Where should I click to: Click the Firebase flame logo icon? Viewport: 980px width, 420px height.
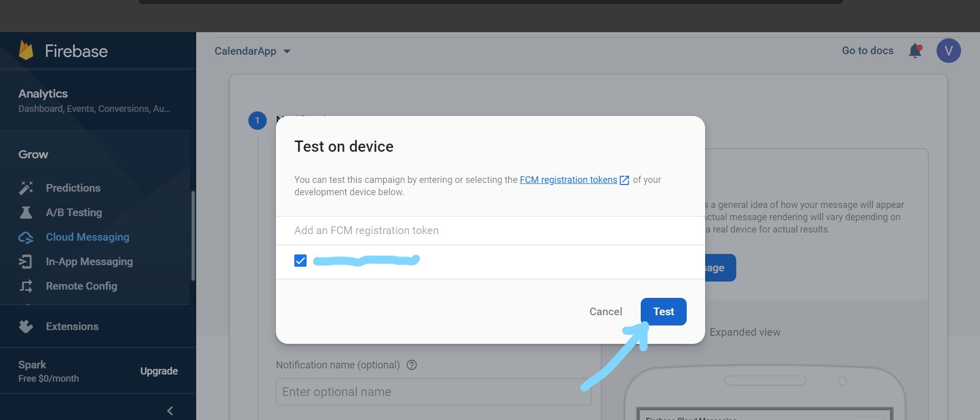26,51
